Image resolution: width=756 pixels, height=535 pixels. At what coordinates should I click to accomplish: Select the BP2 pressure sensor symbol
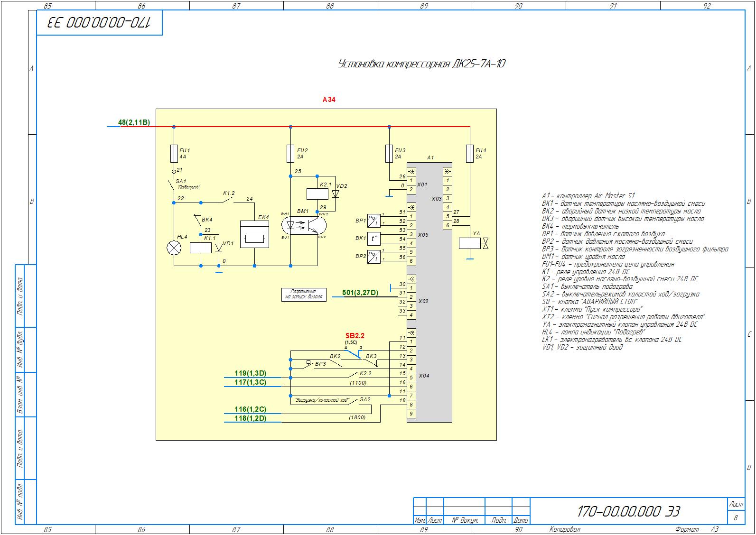pyautogui.click(x=374, y=257)
